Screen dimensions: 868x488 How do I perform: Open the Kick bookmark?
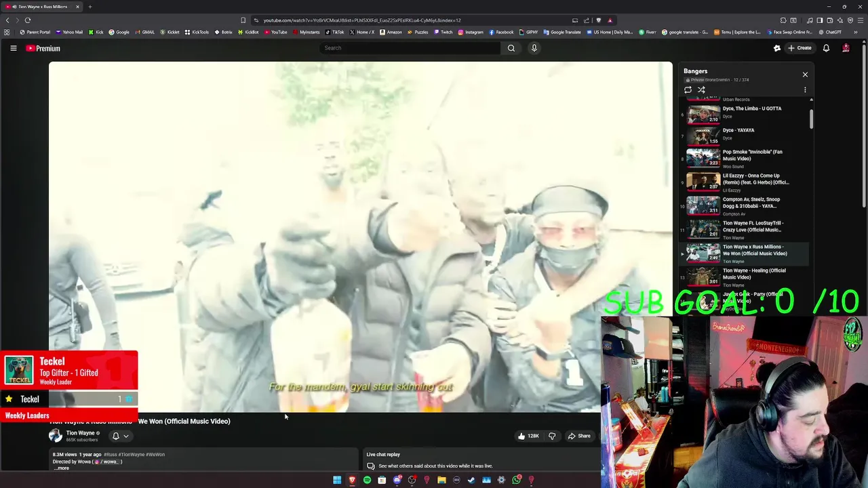tap(96, 32)
